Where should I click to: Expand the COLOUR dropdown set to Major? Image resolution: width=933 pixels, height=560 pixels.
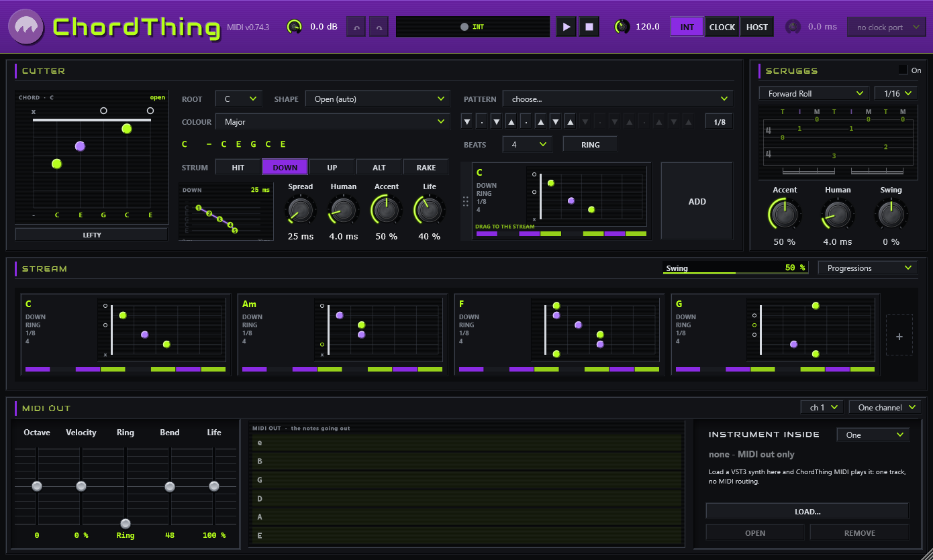click(332, 121)
